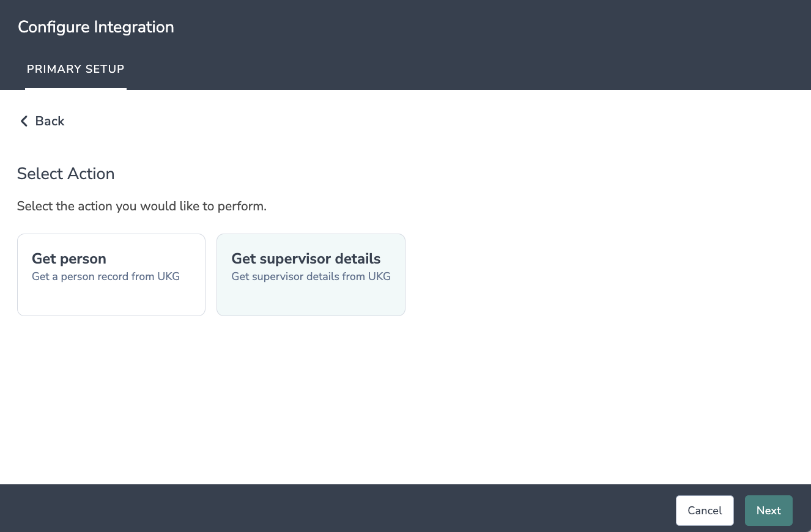Click "Get a person record from UKG" description
Image resolution: width=811 pixels, height=532 pixels.
click(106, 276)
